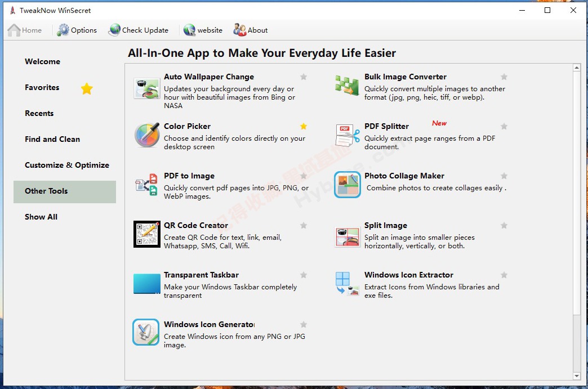Go to the Recents sidebar section
Image resolution: width=588 pixels, height=389 pixels.
39,113
